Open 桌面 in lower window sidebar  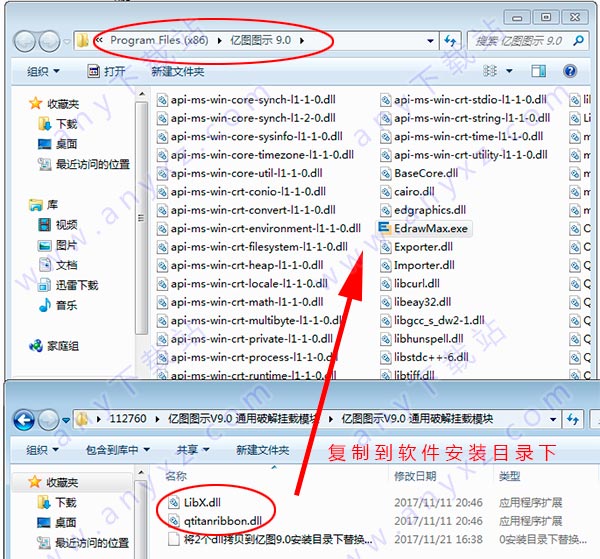pos(57,523)
